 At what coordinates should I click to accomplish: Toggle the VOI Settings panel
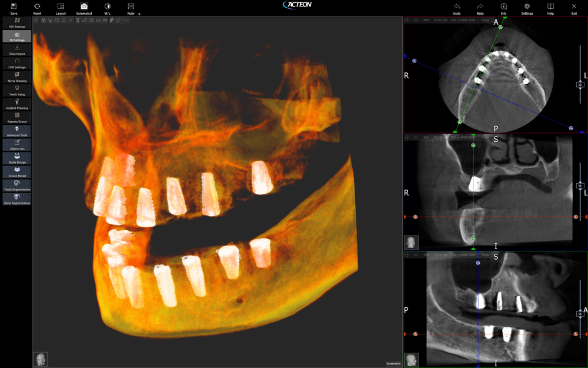17,23
